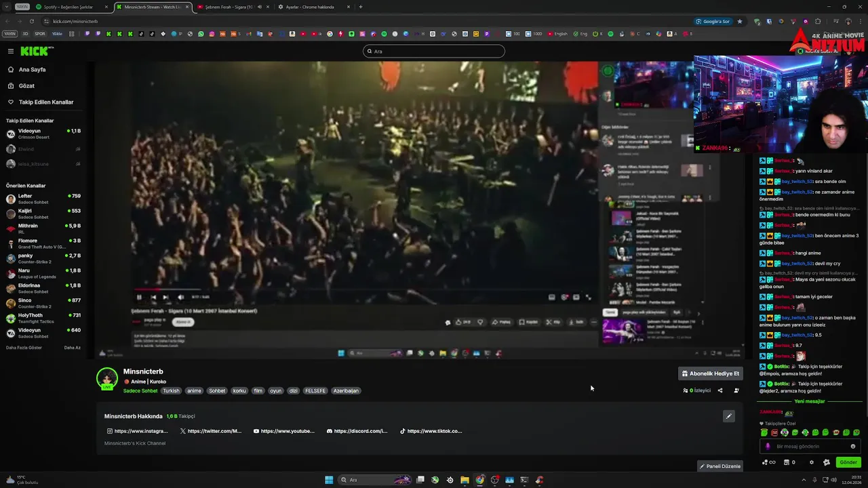Viewport: 868px width, 488px height.
Task: Open the Twitter X profile link
Action: point(211,431)
